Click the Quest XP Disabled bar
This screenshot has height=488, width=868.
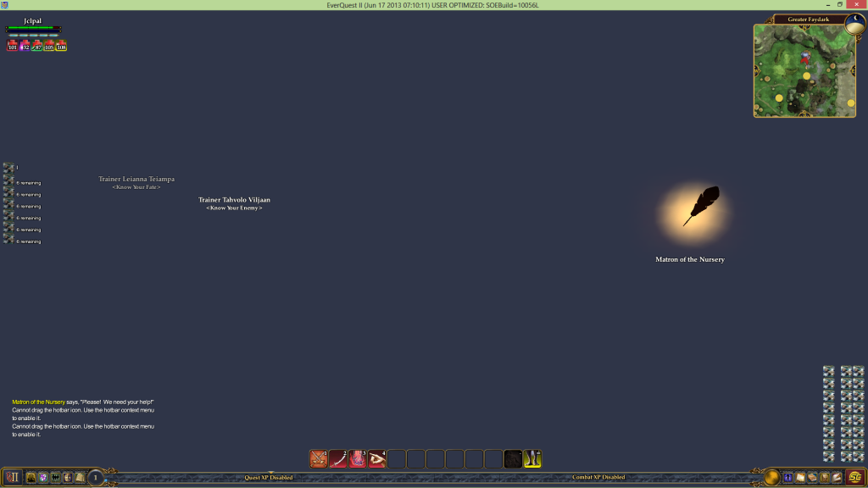click(269, 478)
